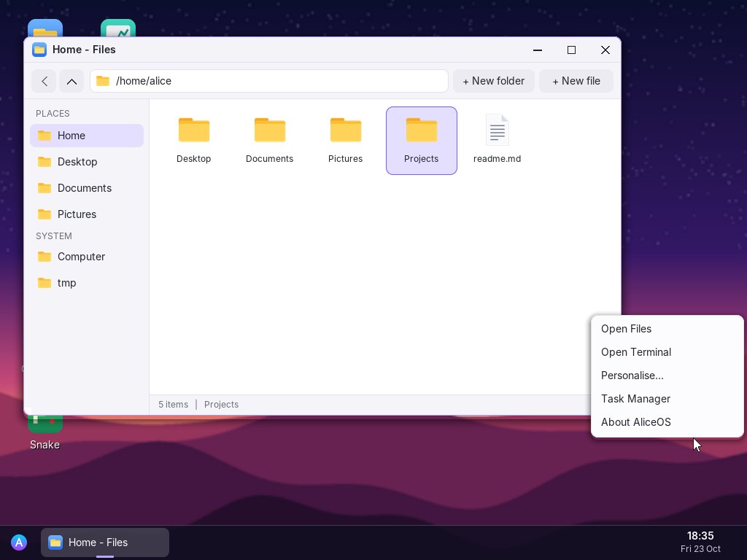The image size is (747, 560).
Task: Click the "5 items" status bar text
Action: [174, 404]
